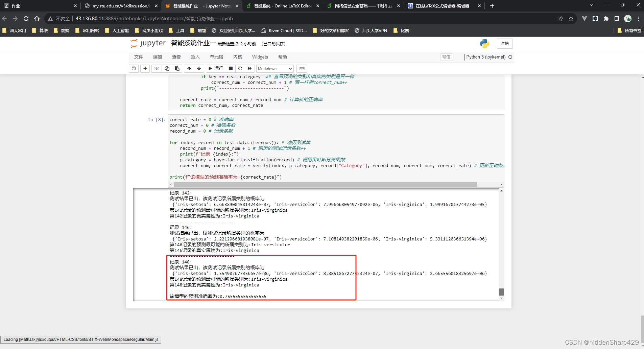This screenshot has height=349, width=644.
Task: Click the 可信 trusted notebook indicator
Action: pyautogui.click(x=446, y=57)
